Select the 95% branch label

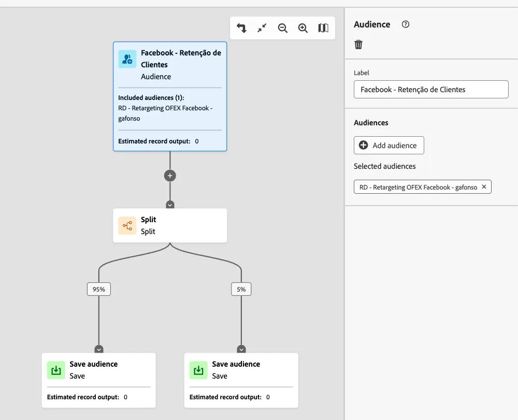coord(99,289)
